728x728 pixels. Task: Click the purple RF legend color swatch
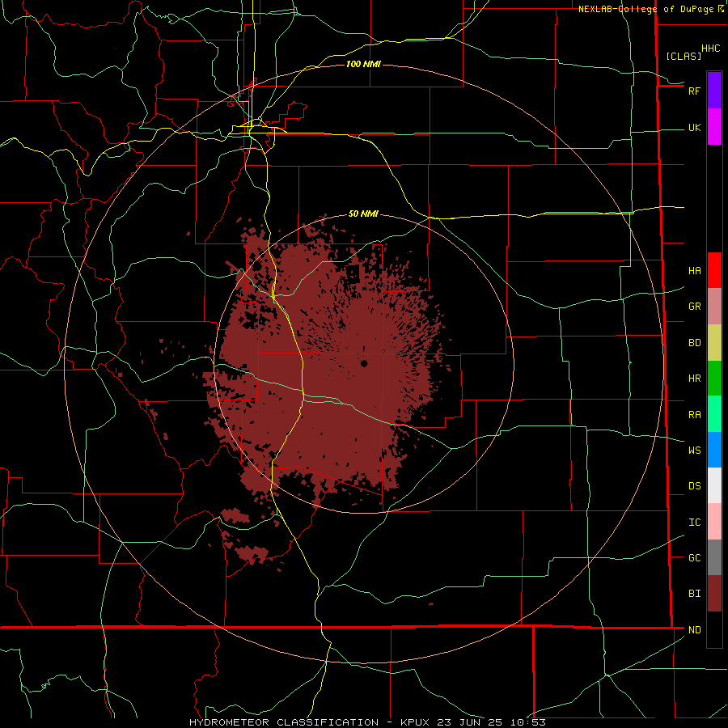click(714, 91)
